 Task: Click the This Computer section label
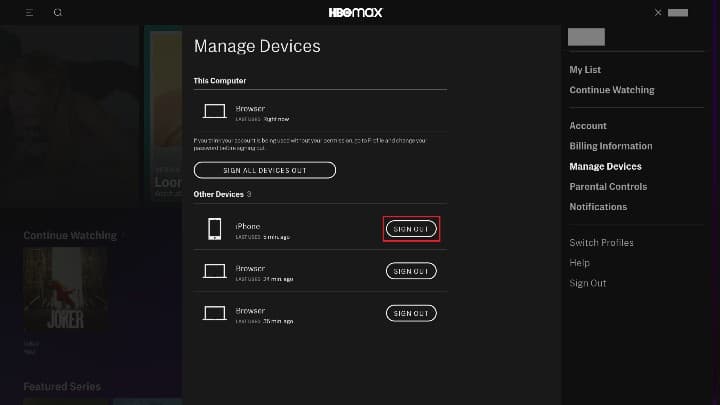219,81
